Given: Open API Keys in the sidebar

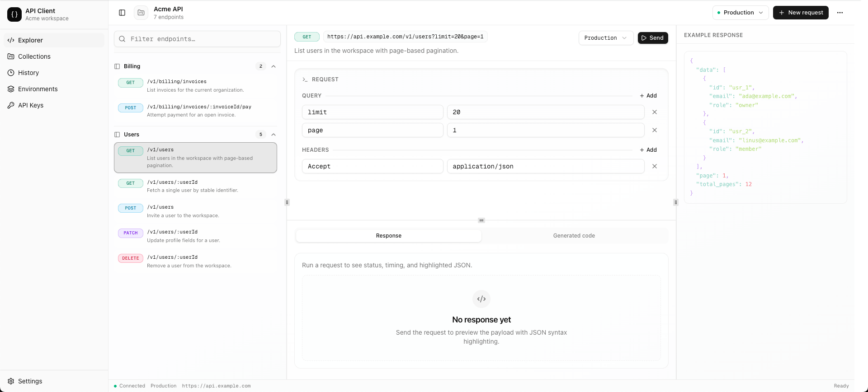Looking at the screenshot, I should tap(54, 105).
